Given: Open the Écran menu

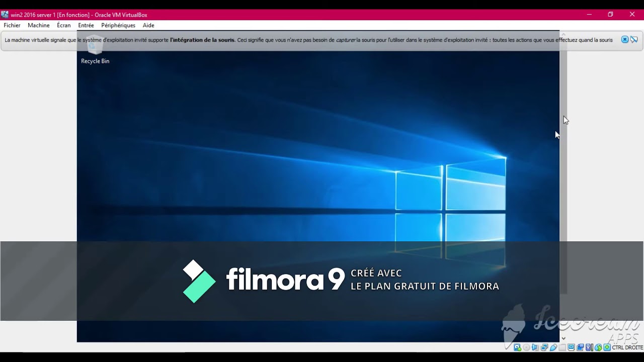Looking at the screenshot, I should (64, 25).
